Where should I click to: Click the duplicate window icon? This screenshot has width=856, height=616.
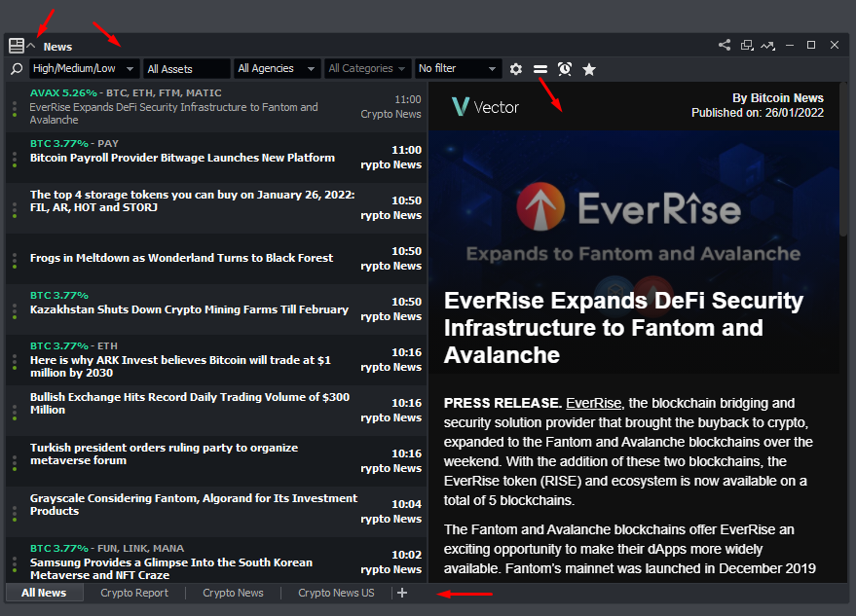(x=747, y=46)
